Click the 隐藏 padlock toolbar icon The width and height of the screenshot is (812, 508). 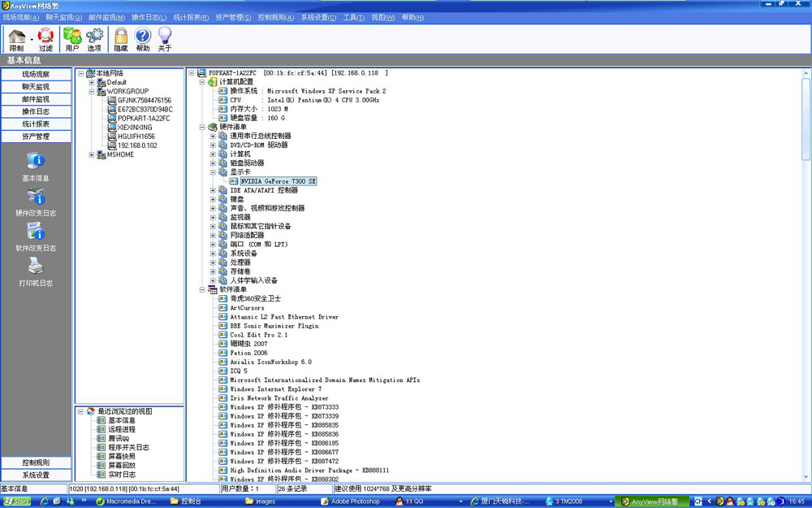(x=121, y=37)
